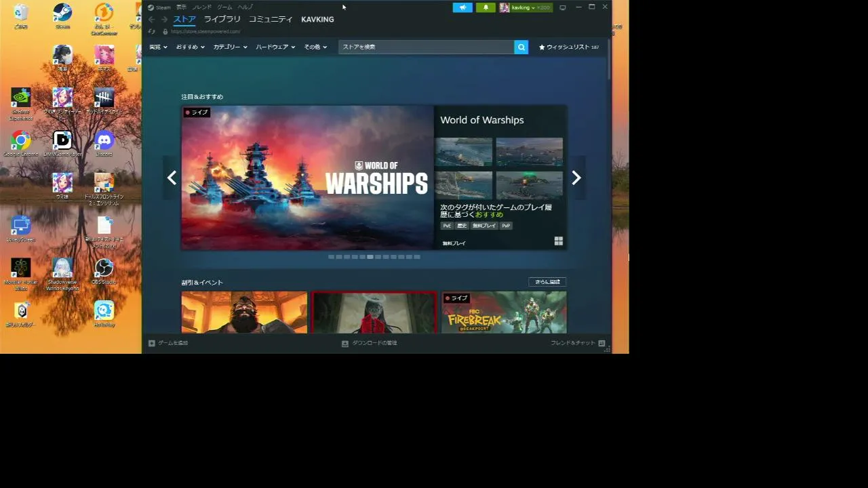The width and height of the screenshot is (868, 488).
Task: Click the World of Warships title
Action: (482, 120)
